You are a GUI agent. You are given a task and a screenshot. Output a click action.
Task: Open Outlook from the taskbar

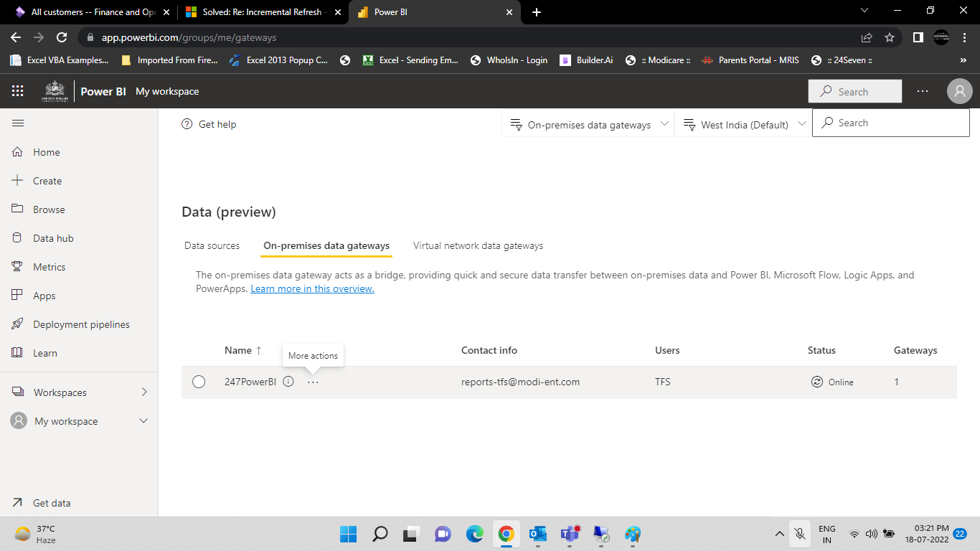coord(537,534)
